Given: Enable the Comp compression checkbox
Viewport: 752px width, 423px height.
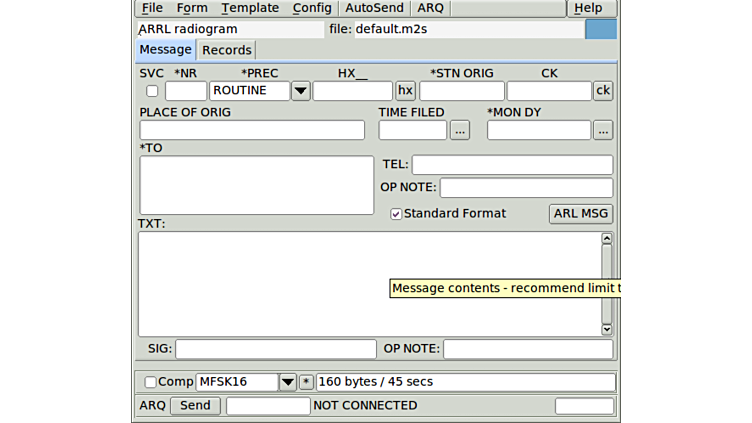Looking at the screenshot, I should pos(151,382).
